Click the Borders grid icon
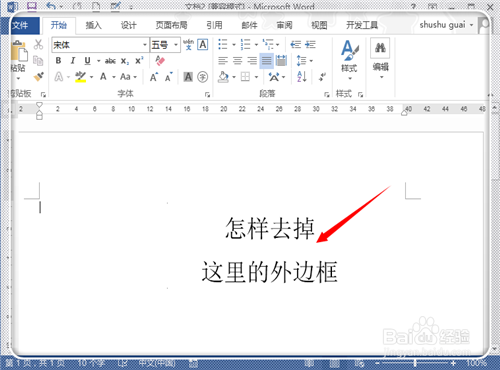500x370 pixels. [x=245, y=77]
